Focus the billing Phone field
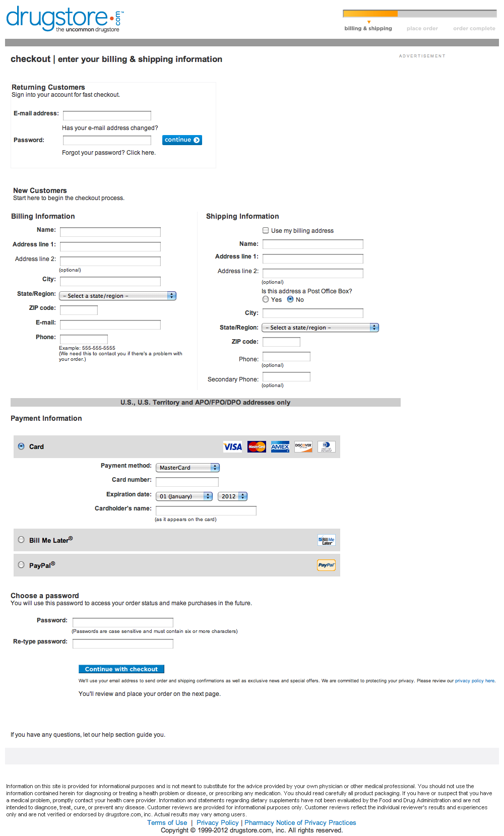Viewport: 504px width, 836px height. 84,339
